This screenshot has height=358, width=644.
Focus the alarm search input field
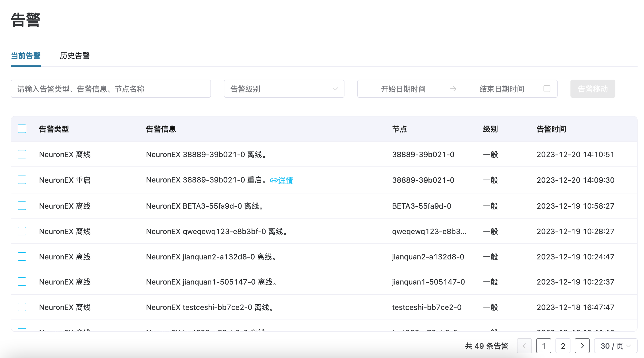(111, 89)
